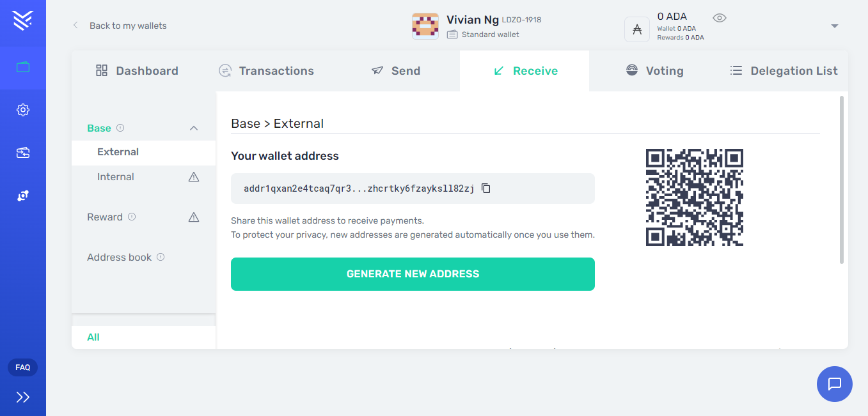Click the info icon beside Base
This screenshot has width=868, height=416.
(120, 128)
